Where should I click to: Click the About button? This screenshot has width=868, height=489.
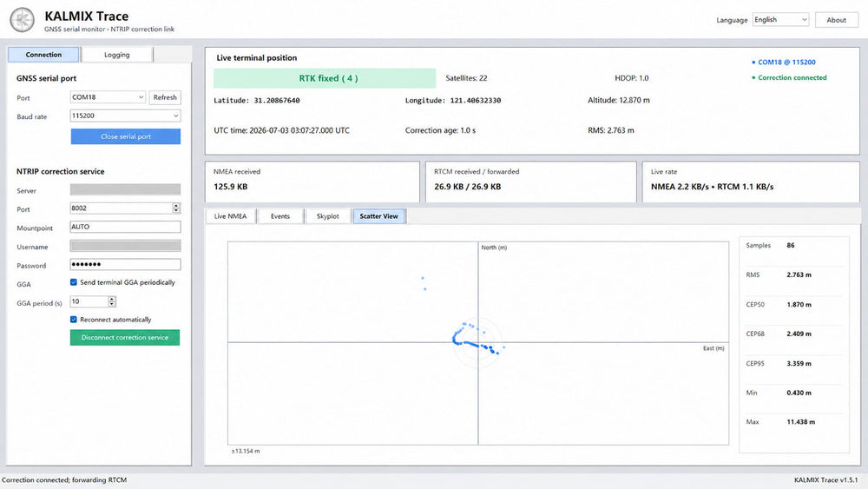[x=837, y=20]
